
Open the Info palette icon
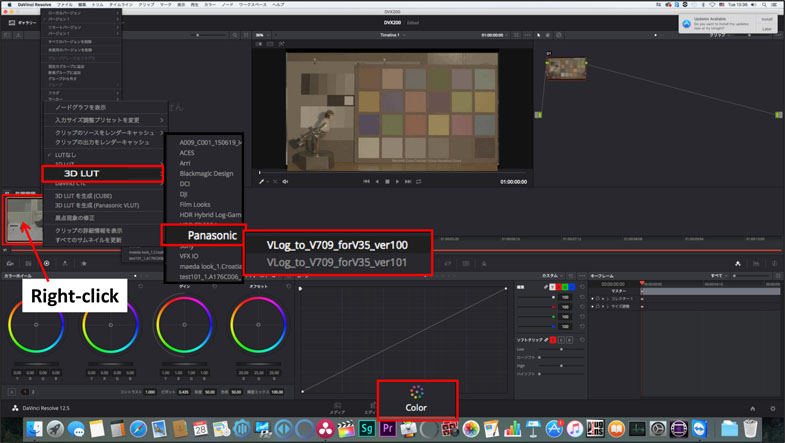coord(774,263)
